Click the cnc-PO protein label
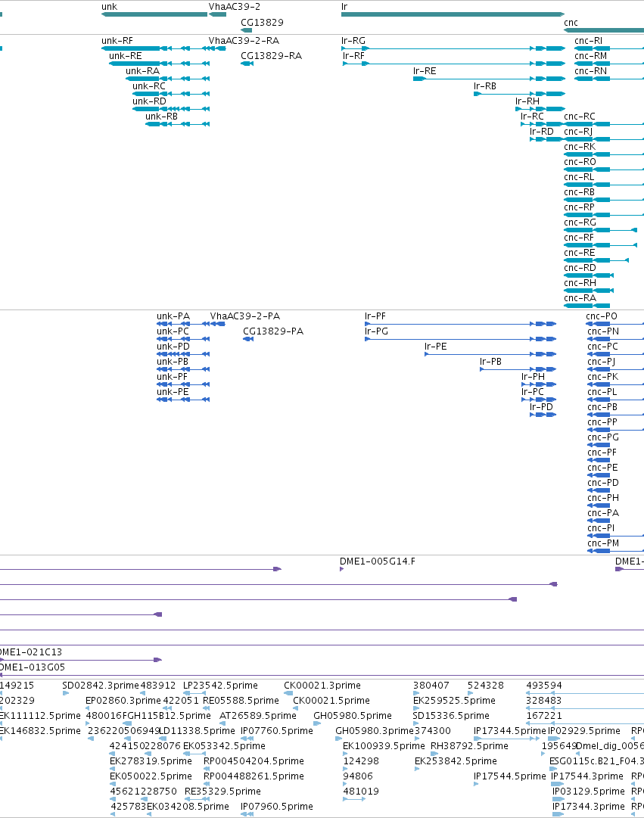The width and height of the screenshot is (644, 818). pos(602,316)
